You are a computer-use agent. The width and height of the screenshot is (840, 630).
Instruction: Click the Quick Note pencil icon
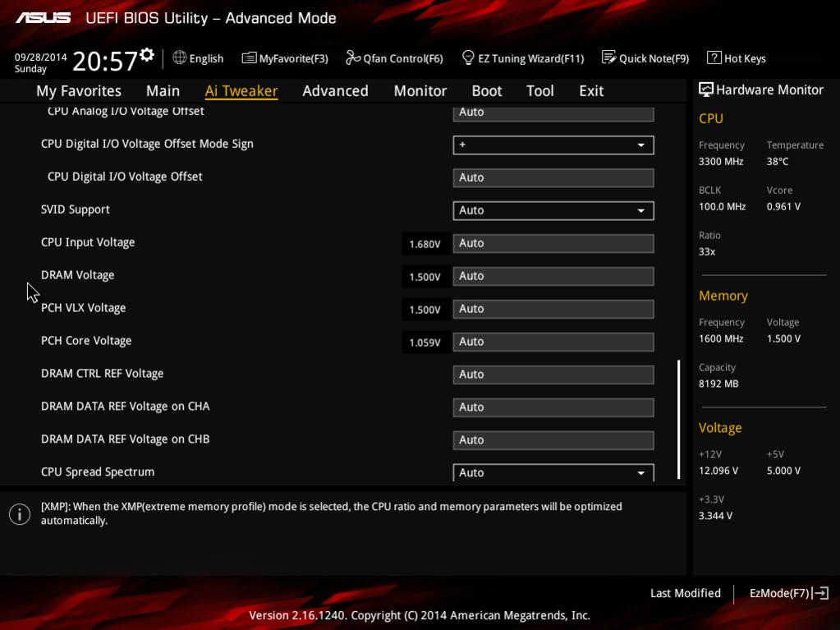tap(608, 57)
